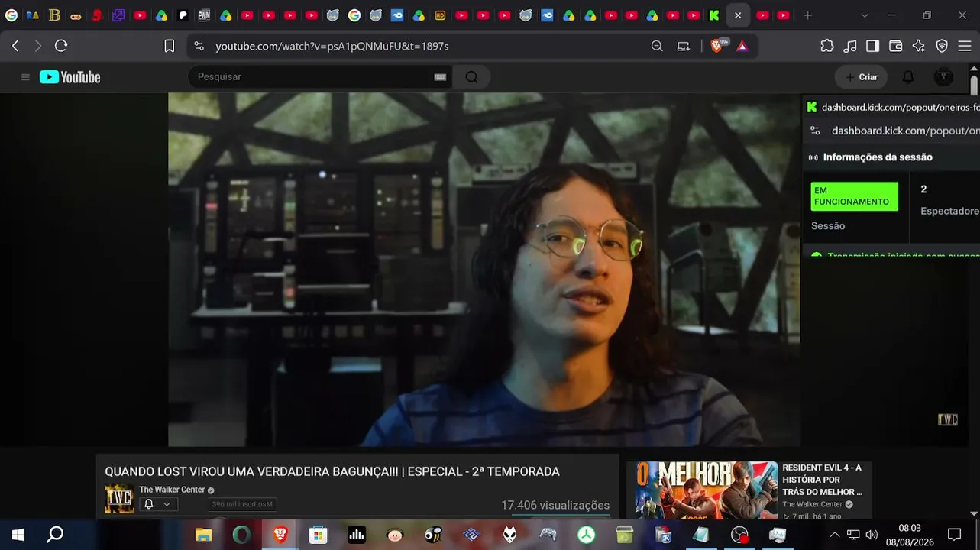
Task: Switch to the purple icon tab
Action: point(118,15)
